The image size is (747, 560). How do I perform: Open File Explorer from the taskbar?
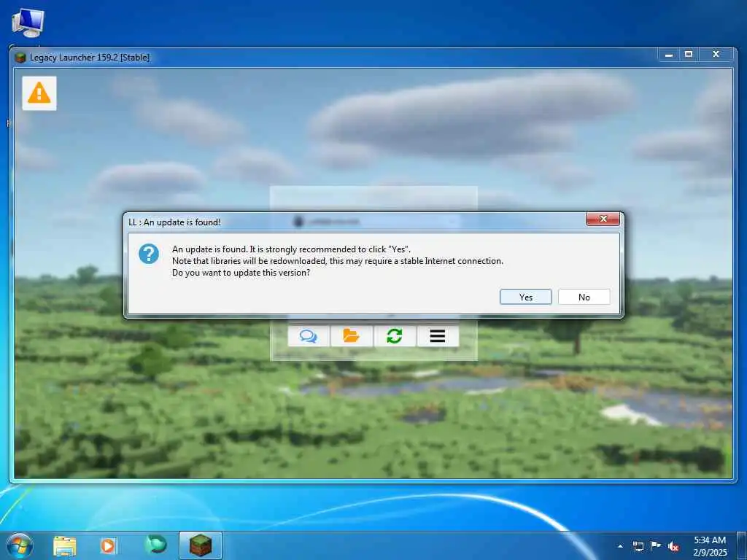coord(65,545)
